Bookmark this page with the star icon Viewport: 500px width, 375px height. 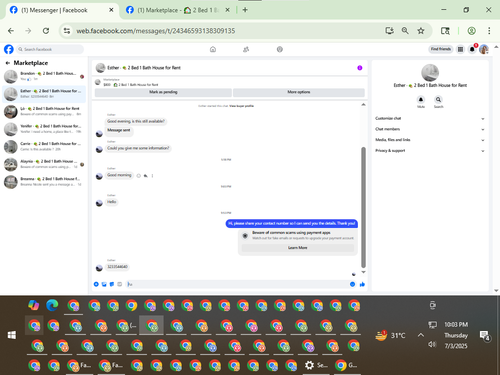pyautogui.click(x=421, y=31)
